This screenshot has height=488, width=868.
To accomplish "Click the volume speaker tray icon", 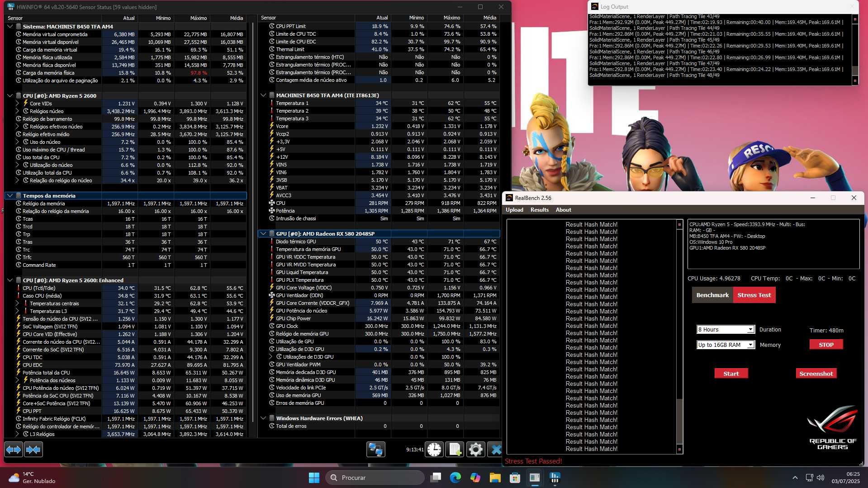I will pyautogui.click(x=821, y=478).
